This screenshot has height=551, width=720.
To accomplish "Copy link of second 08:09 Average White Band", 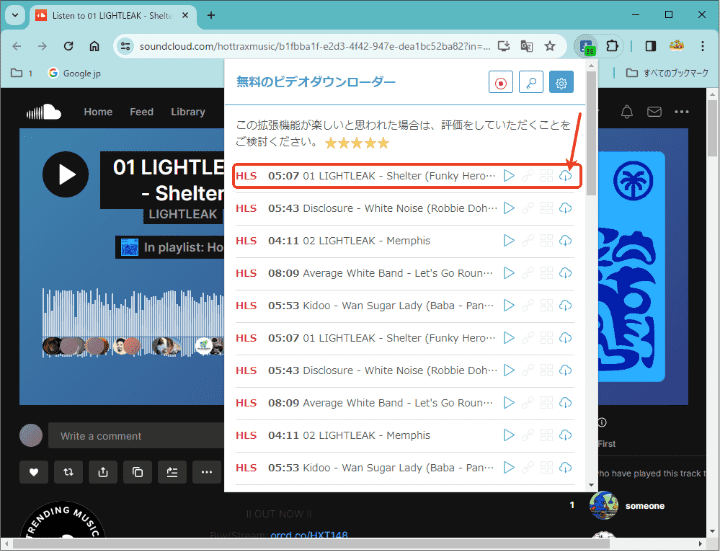I will 528,403.
